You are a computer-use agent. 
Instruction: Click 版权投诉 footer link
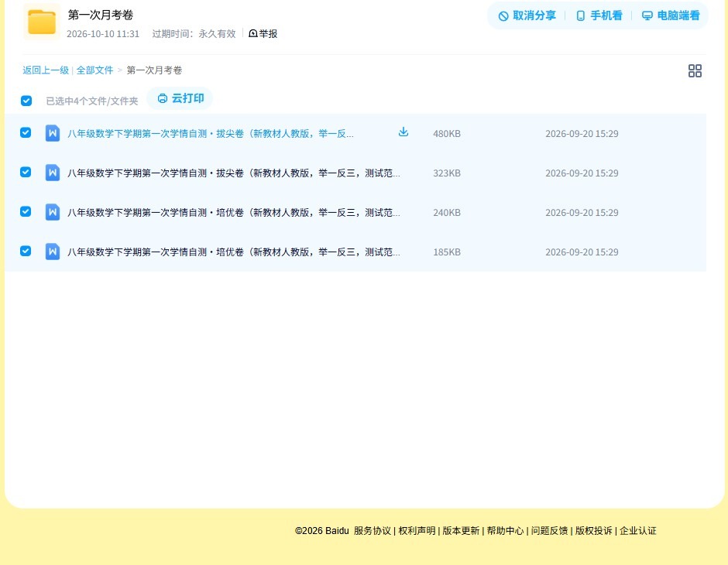(593, 531)
